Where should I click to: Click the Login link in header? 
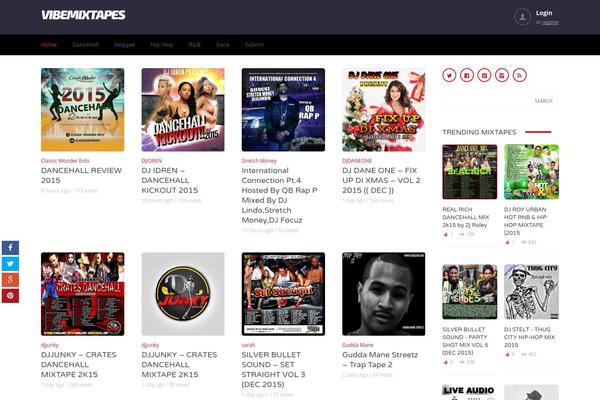click(544, 13)
